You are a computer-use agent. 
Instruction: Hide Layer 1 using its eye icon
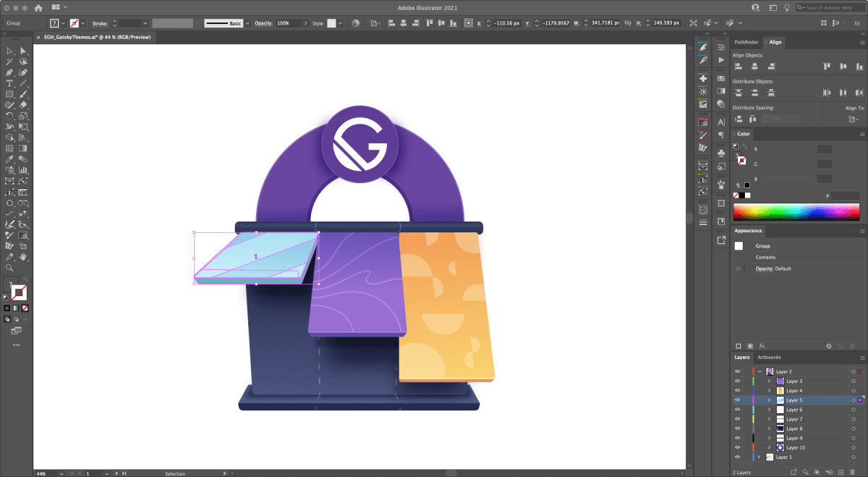(738, 457)
